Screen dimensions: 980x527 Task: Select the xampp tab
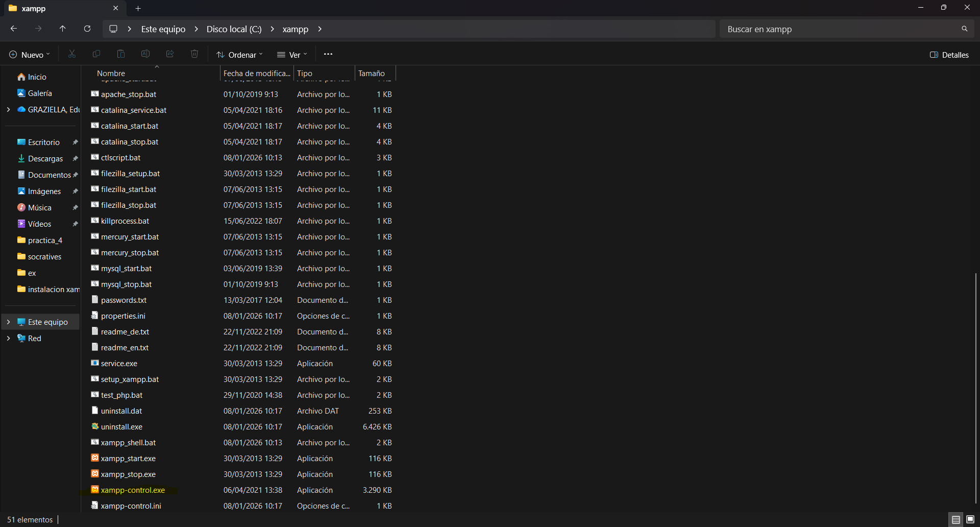(x=64, y=8)
